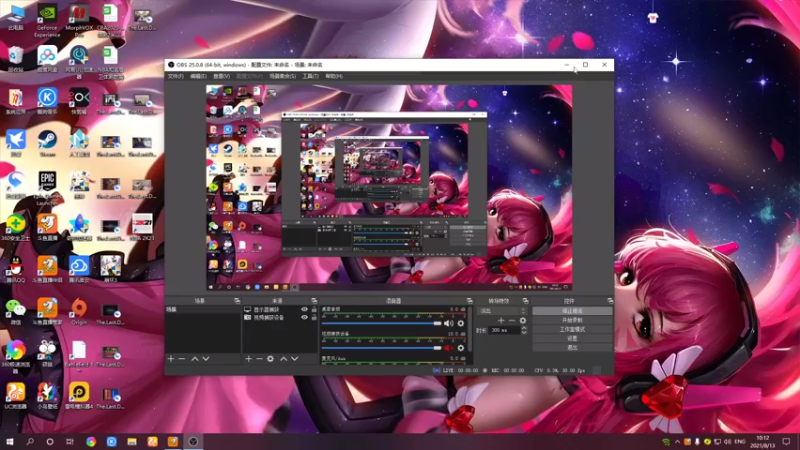Add a new scene with plus icon
Viewport: 800px width, 450px height.
[170, 359]
